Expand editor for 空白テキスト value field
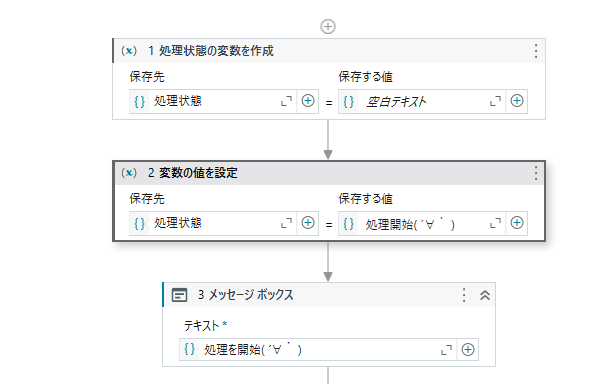The height and width of the screenshot is (384, 603). [x=495, y=101]
